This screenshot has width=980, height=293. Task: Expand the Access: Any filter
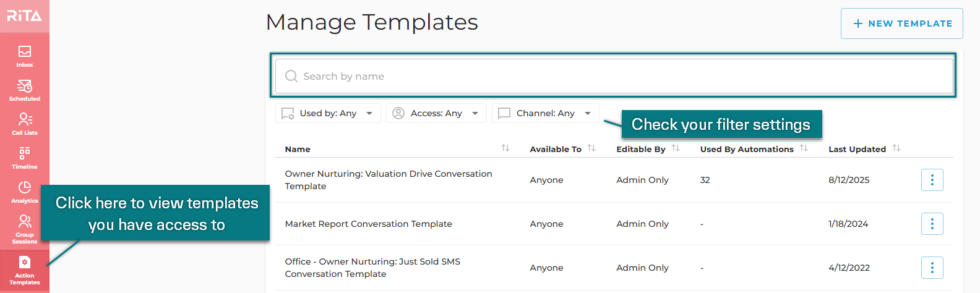click(x=436, y=113)
